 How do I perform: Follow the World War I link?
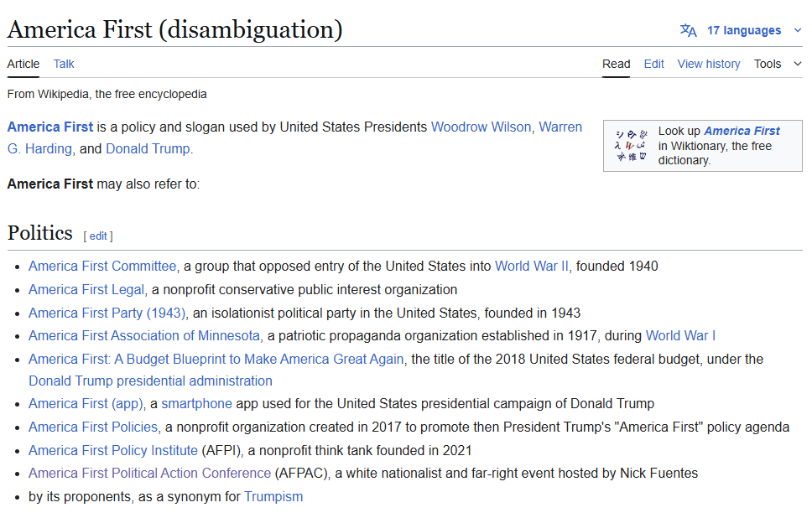tap(680, 336)
